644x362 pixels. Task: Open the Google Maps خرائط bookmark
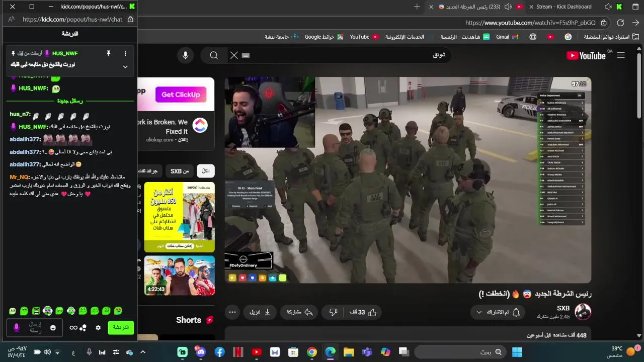[x=324, y=37]
